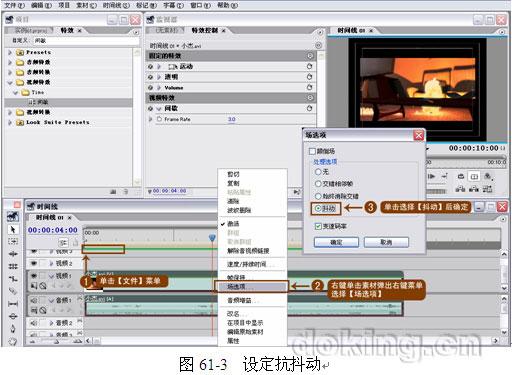Reset the 运动 effect with its stopwatch icon

(309, 66)
